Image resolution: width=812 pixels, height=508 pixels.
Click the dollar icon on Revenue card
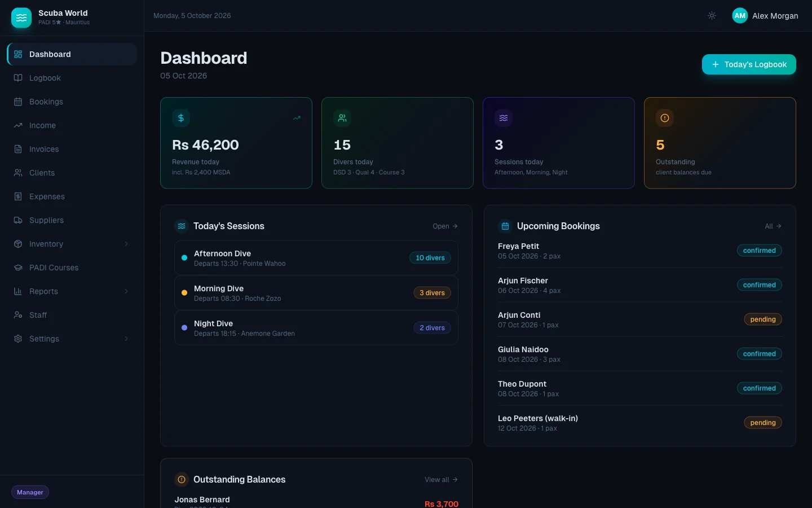(x=181, y=118)
